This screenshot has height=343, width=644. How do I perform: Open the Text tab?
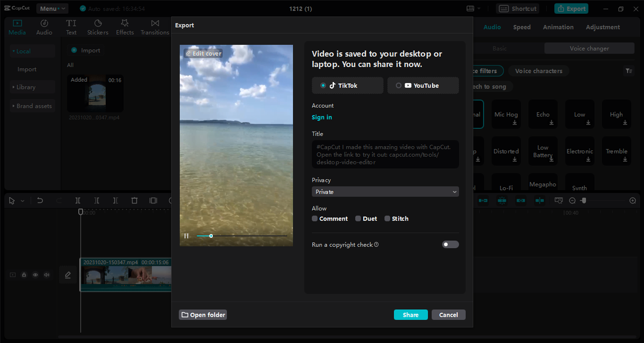[x=71, y=27]
